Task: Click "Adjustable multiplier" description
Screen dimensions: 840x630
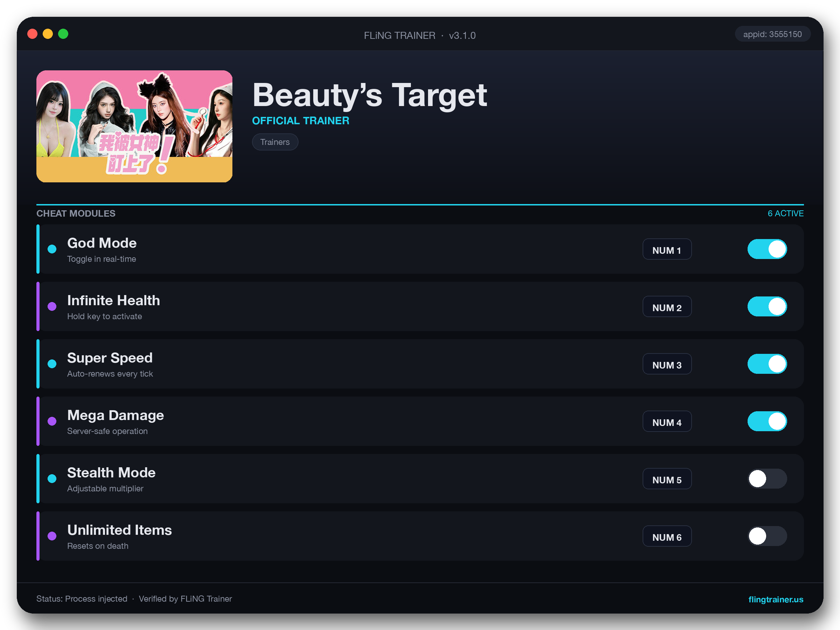Action: coord(105,488)
